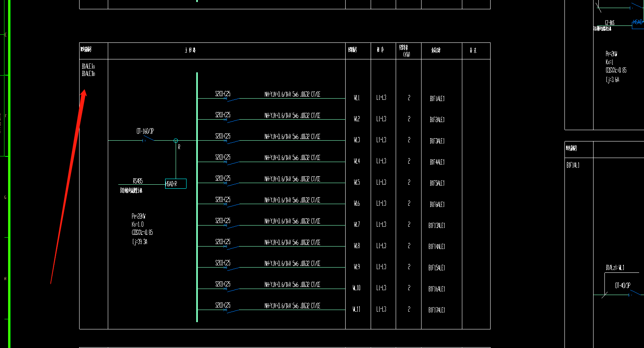Select circuit number WL4
This screenshot has height=348, width=644.
[357, 161]
